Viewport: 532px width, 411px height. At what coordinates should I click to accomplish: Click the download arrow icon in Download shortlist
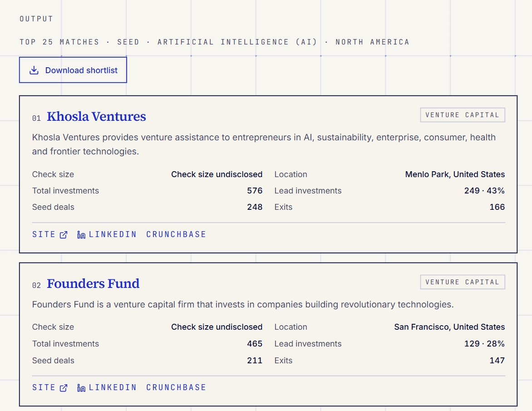(34, 70)
